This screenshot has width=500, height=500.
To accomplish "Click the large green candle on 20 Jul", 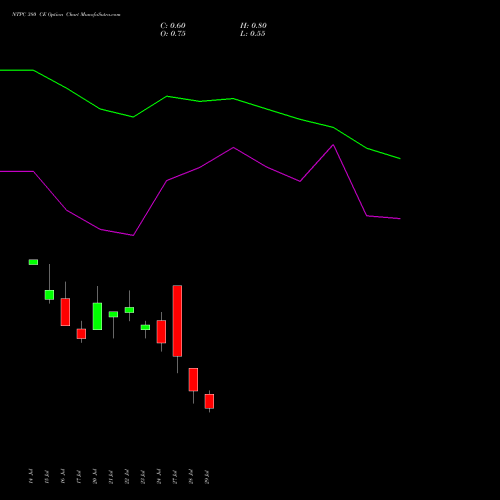I will tap(97, 316).
